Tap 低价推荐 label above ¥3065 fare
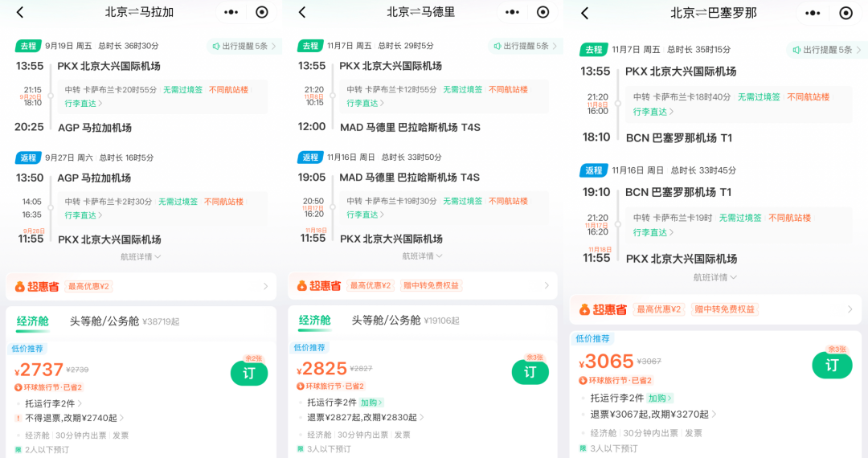 point(592,339)
